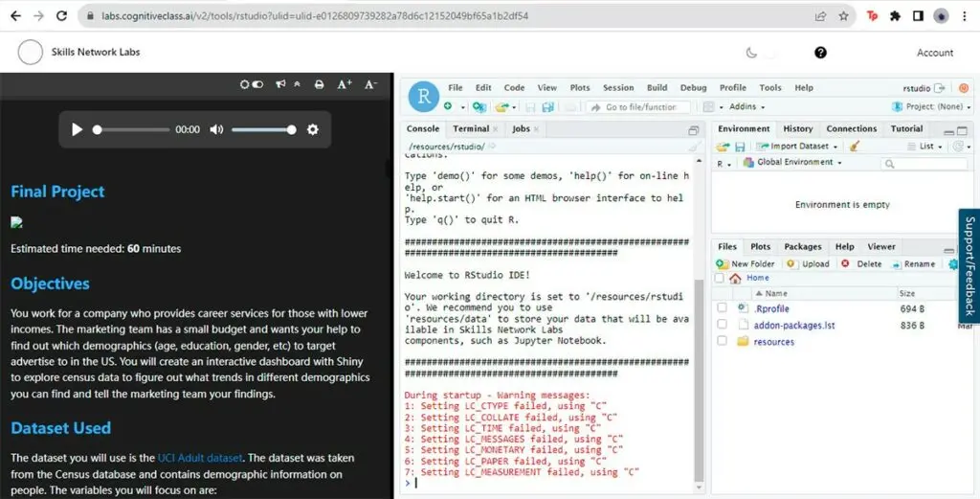The width and height of the screenshot is (980, 499).
Task: Open the UCI Adult dataset link
Action: pyautogui.click(x=199, y=458)
